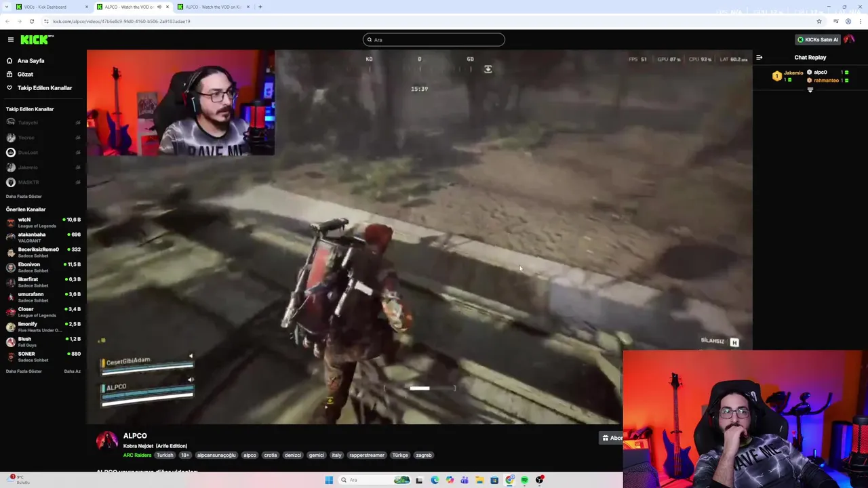Screen dimensions: 868x488
Task: Focus the Kick search field labeled Ara
Action: click(434, 40)
